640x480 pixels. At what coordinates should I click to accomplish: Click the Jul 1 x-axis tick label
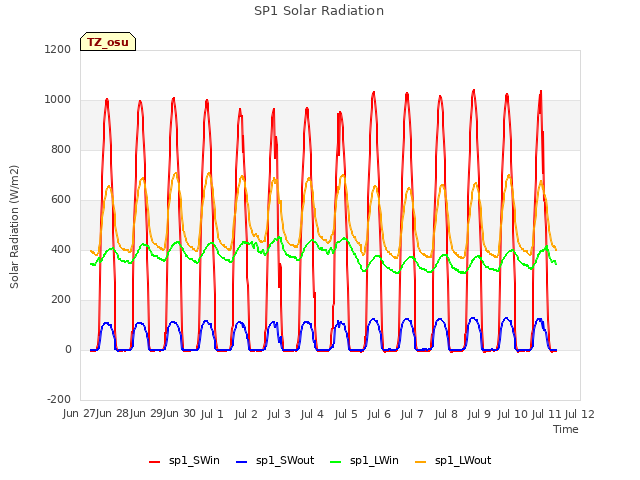(x=212, y=414)
